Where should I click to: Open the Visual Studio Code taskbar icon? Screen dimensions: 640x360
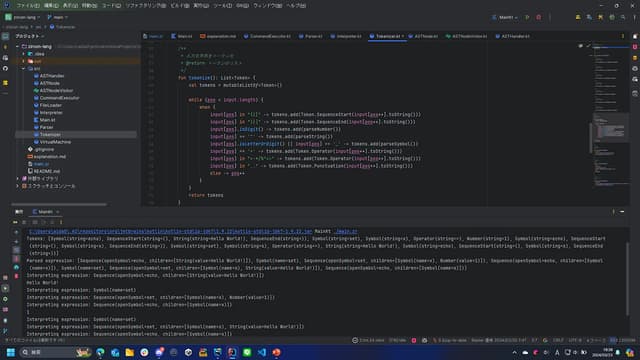tap(262, 352)
